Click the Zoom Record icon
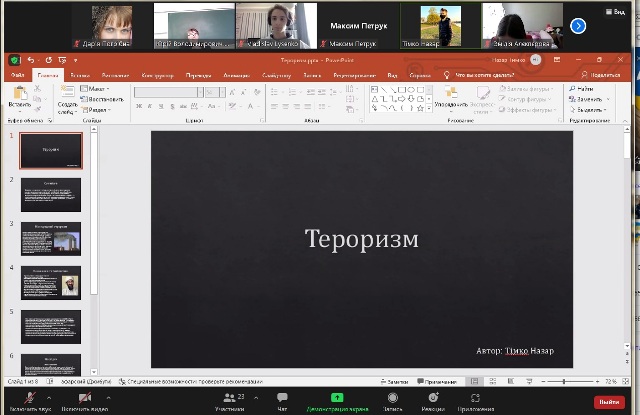640x415 pixels. tap(393, 398)
